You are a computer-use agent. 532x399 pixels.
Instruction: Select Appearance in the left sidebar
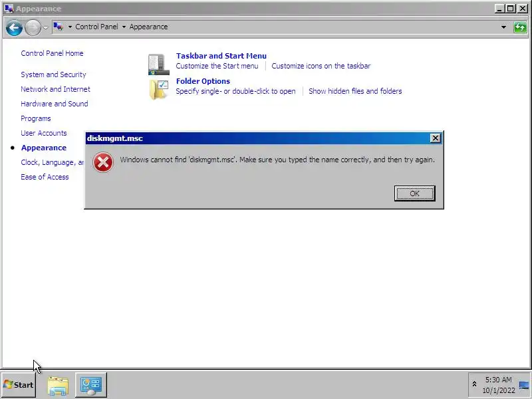tap(44, 148)
